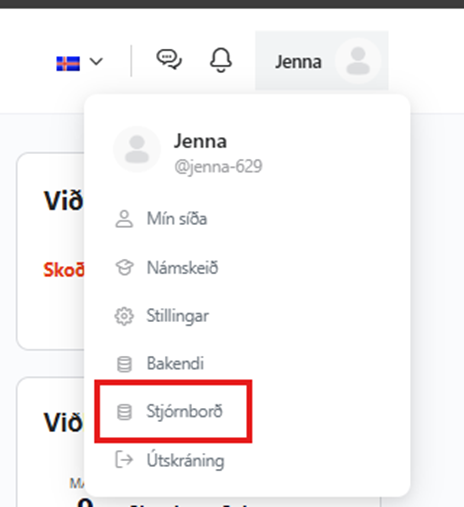Select the highlighted Stjórnborð item

point(173,411)
